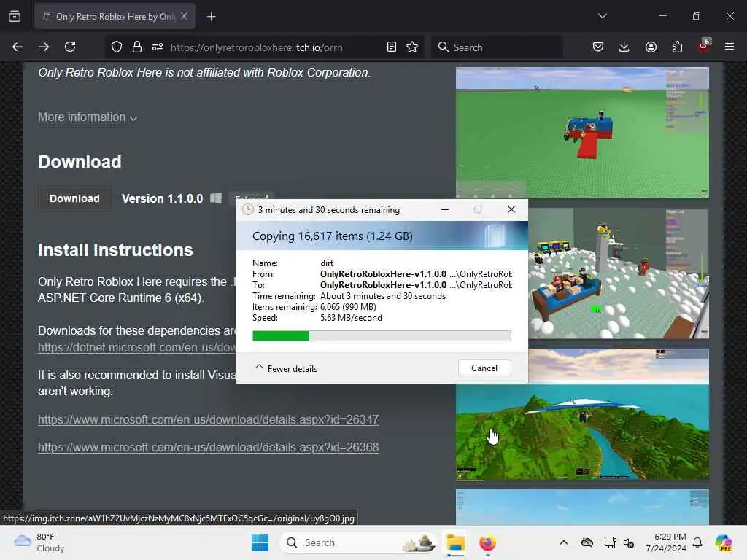Open the Firefox hamburger application menu
Image resolution: width=747 pixels, height=560 pixels.
click(x=729, y=47)
